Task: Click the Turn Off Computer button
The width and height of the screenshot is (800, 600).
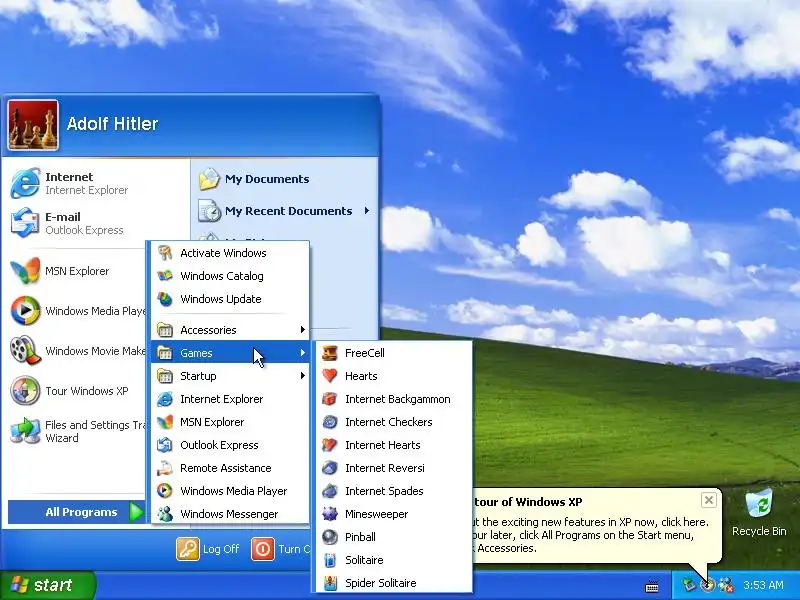Action: 281,549
